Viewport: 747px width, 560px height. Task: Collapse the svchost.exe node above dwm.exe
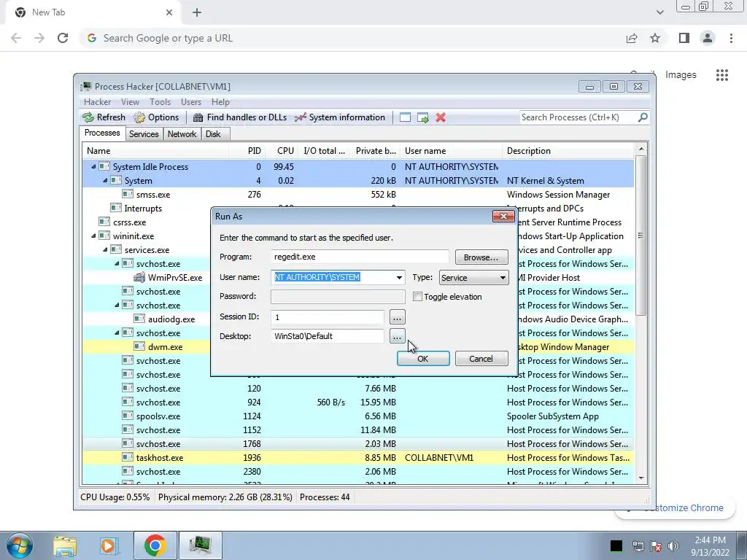tap(117, 332)
